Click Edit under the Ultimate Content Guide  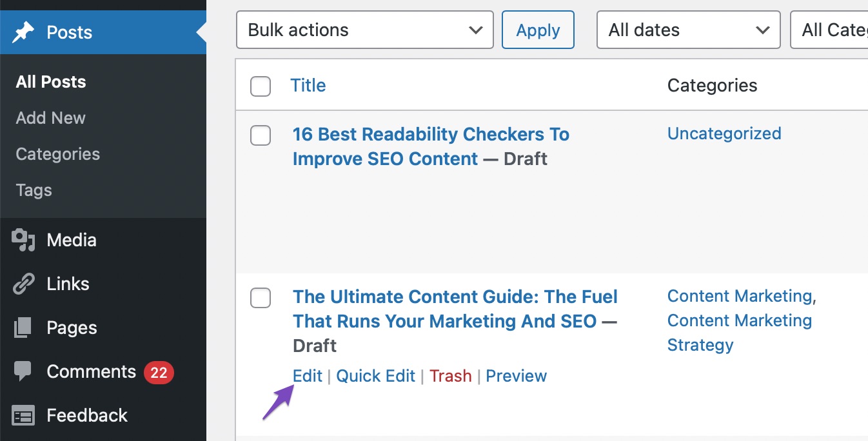pyautogui.click(x=307, y=376)
